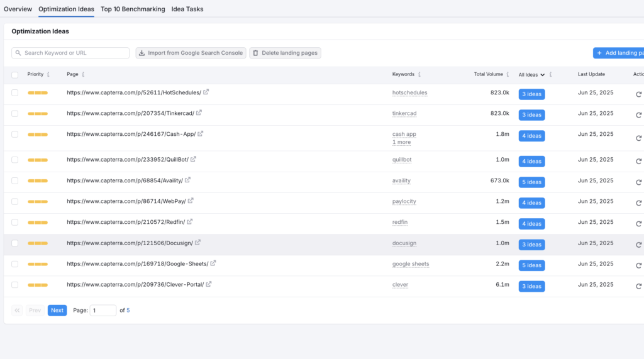Refresh ideas for the Clever-Portal row
Viewport: 644px width, 359px height.
point(639,286)
